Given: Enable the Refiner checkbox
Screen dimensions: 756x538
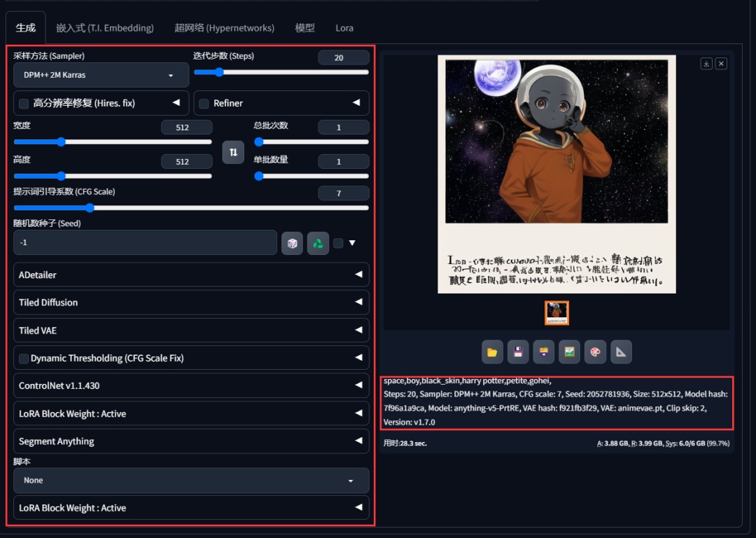Looking at the screenshot, I should click(204, 104).
